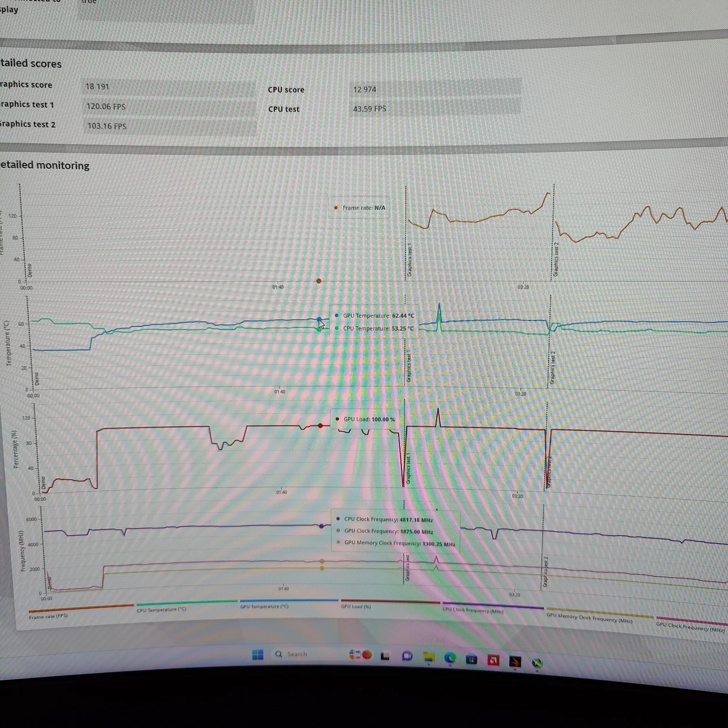Screen dimensions: 728x728
Task: Open AMD Software from the taskbar
Action: coord(493,660)
